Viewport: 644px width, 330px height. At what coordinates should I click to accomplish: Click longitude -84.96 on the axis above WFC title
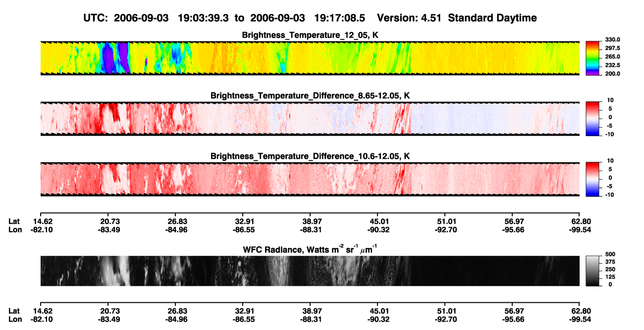176,230
